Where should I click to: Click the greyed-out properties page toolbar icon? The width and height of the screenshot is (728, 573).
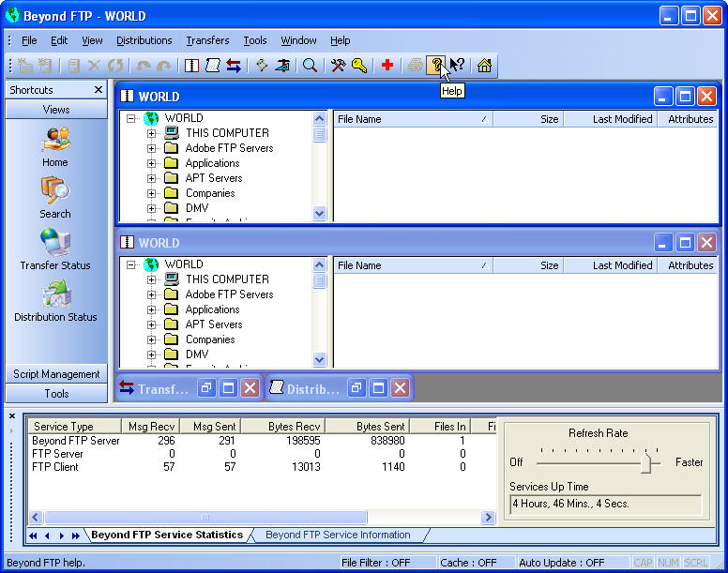pyautogui.click(x=74, y=66)
